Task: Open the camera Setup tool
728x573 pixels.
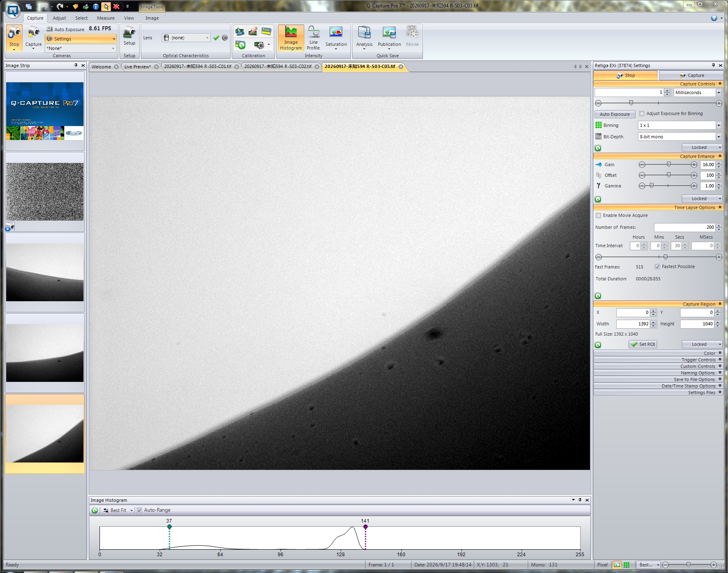Action: [x=129, y=36]
